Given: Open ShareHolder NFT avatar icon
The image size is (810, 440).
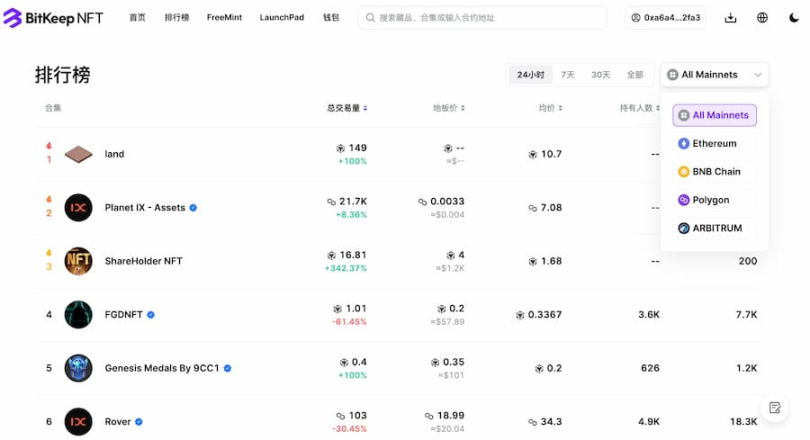Looking at the screenshot, I should pyautogui.click(x=78, y=261).
